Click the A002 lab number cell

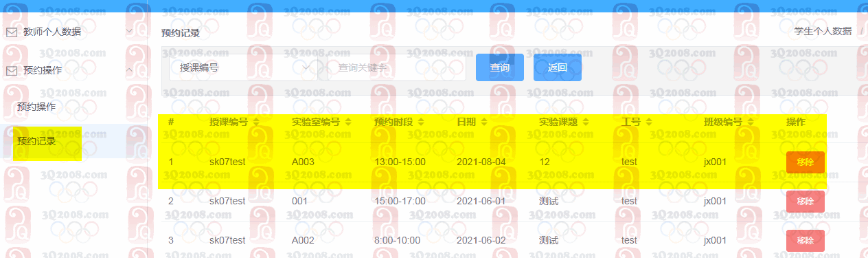303,240
